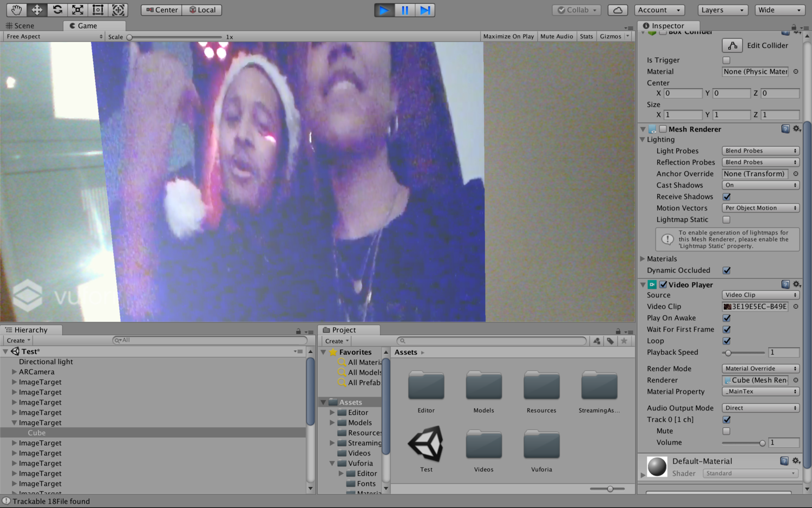Click the Pause button

(405, 10)
